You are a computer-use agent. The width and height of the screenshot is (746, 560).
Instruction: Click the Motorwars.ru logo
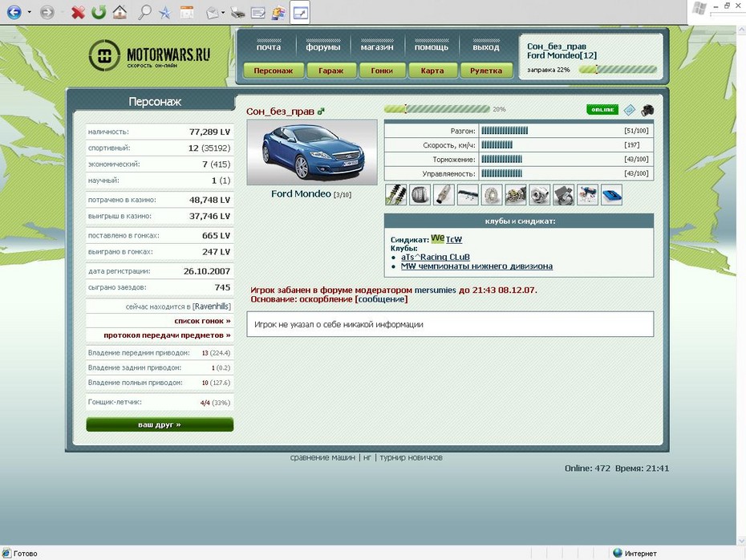tap(149, 55)
